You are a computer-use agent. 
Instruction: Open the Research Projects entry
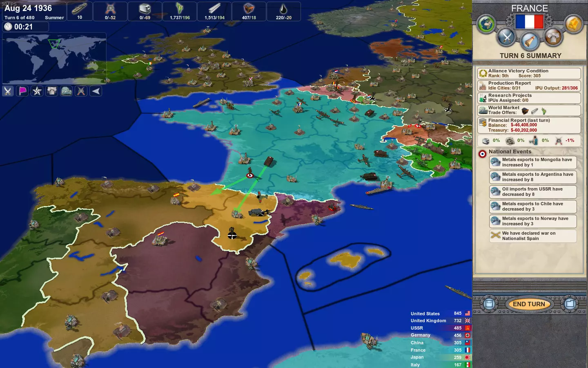coord(529,98)
